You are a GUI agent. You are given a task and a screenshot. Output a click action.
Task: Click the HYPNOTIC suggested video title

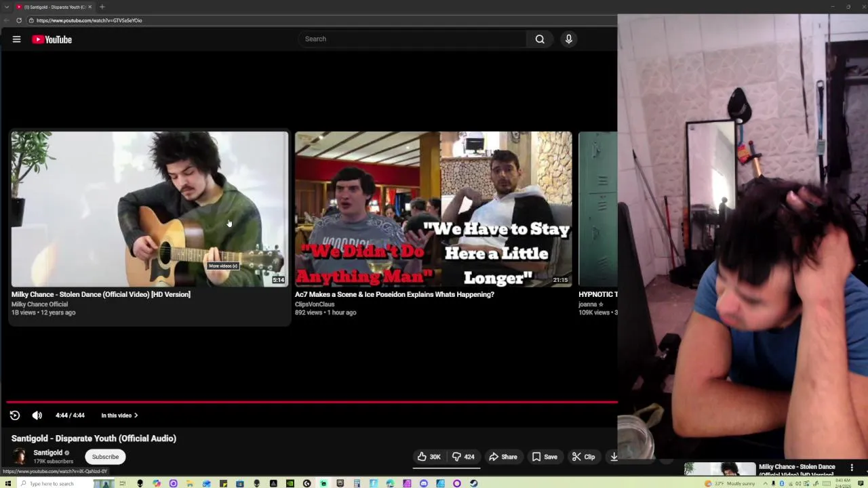point(597,294)
